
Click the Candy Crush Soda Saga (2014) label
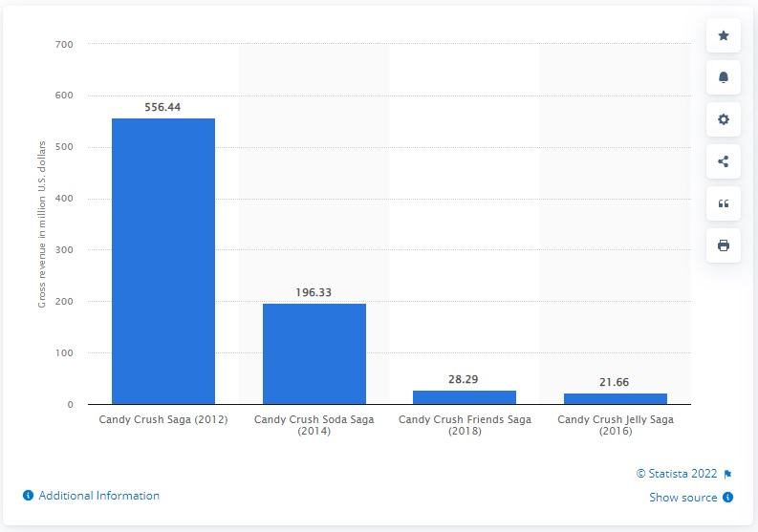pos(314,425)
